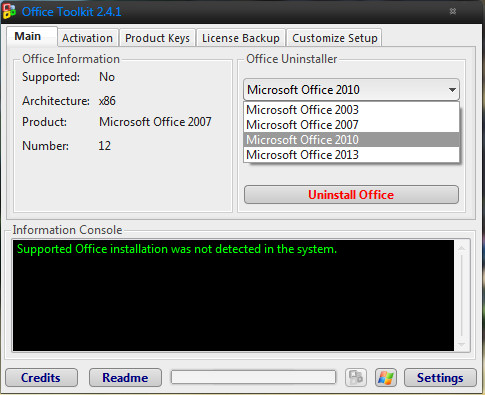
Task: Open the Credits dialog
Action: (x=41, y=378)
